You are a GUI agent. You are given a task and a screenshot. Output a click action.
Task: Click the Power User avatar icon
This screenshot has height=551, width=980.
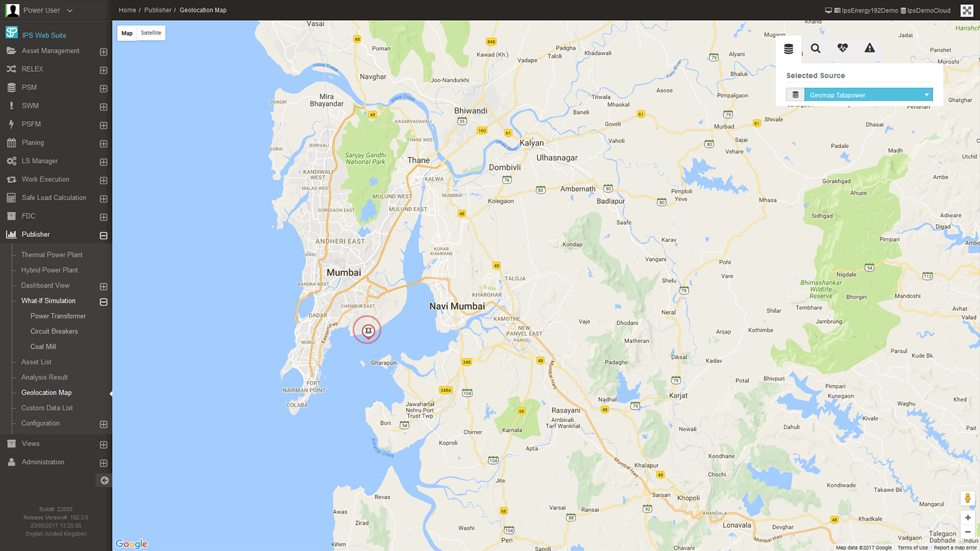[12, 10]
